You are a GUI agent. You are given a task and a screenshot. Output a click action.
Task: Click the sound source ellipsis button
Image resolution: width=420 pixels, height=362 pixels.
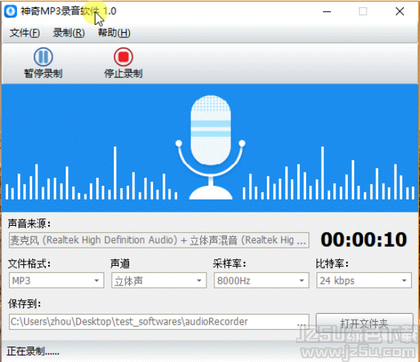pyautogui.click(x=301, y=241)
